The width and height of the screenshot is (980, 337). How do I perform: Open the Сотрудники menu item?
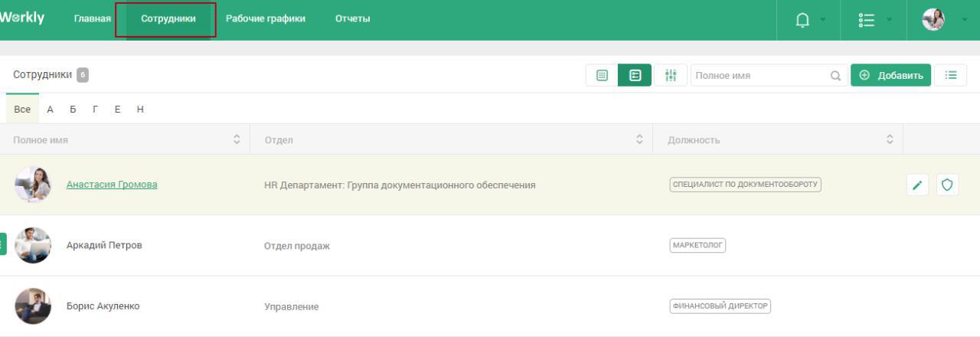point(168,19)
